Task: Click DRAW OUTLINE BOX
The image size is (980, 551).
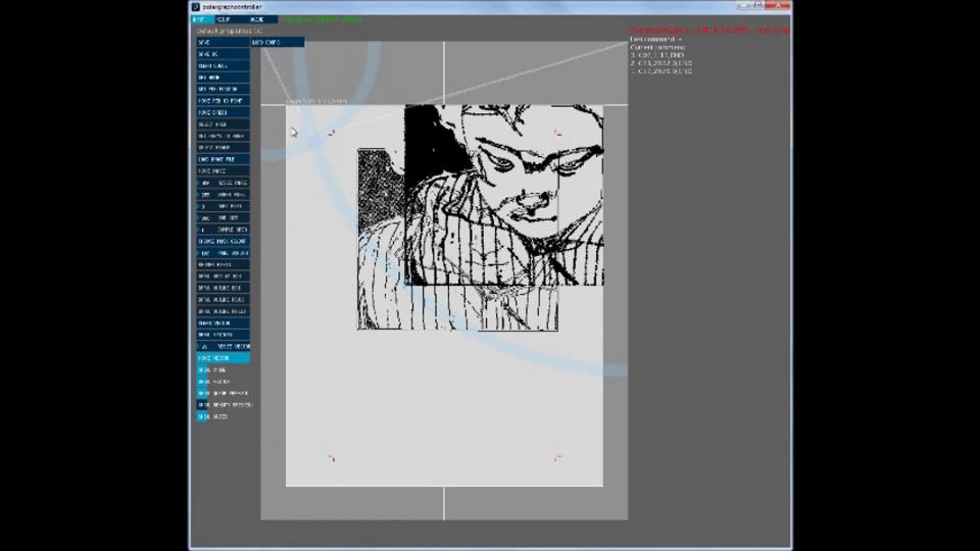Action: pyautogui.click(x=223, y=288)
